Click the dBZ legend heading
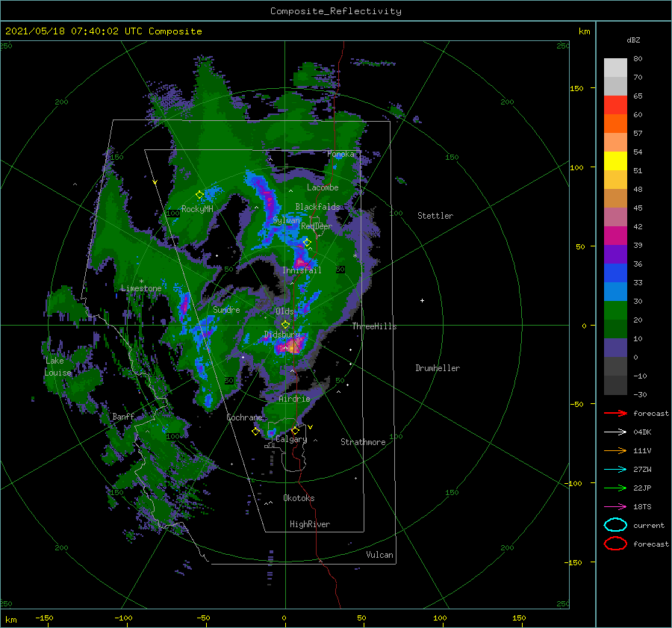The height and width of the screenshot is (628, 672). coord(633,40)
